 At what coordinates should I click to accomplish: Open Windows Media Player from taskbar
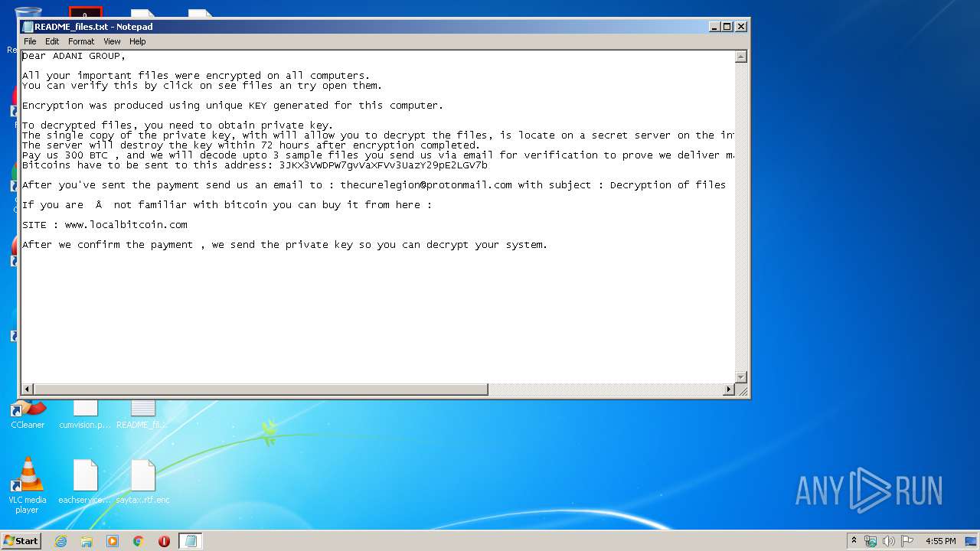113,541
